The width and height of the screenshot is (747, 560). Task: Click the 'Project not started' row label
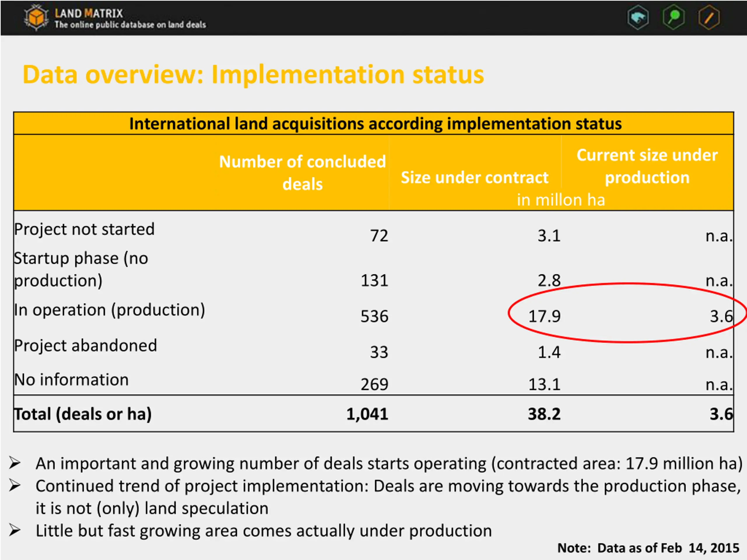(84, 229)
